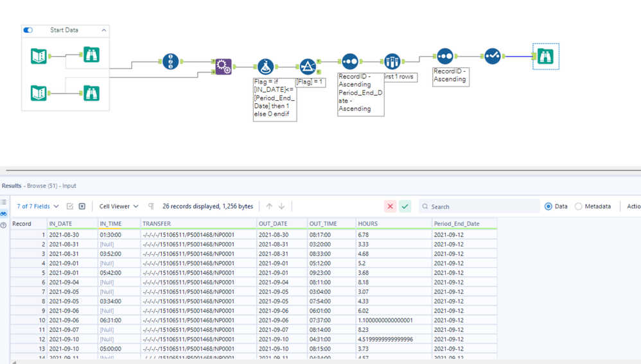Click the OUT_DATE column header
Viewport: 641px width, 364px height.
tap(282, 224)
